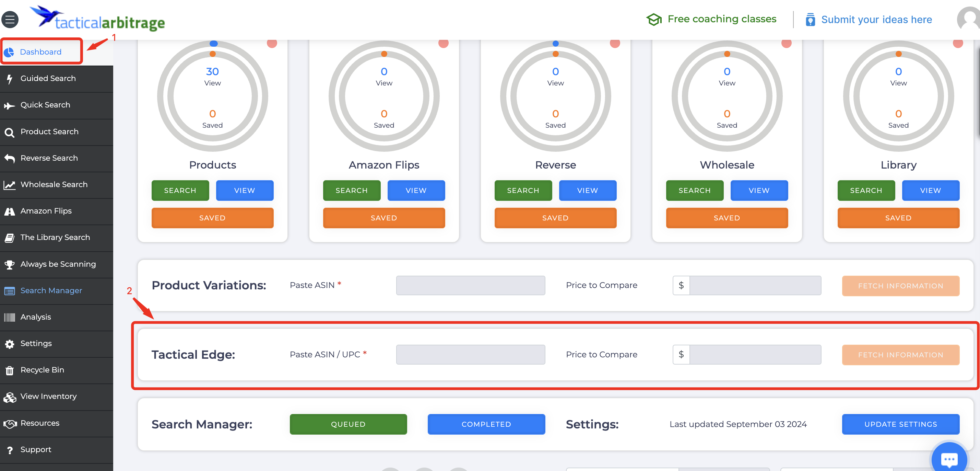The width and height of the screenshot is (980, 471).
Task: Click SAVED under Library
Action: 899,218
